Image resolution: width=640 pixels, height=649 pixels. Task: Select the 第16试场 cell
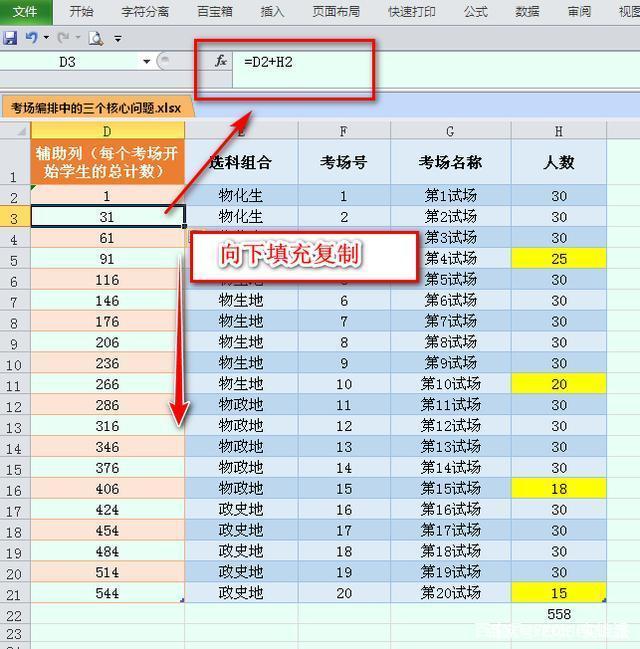(x=450, y=510)
